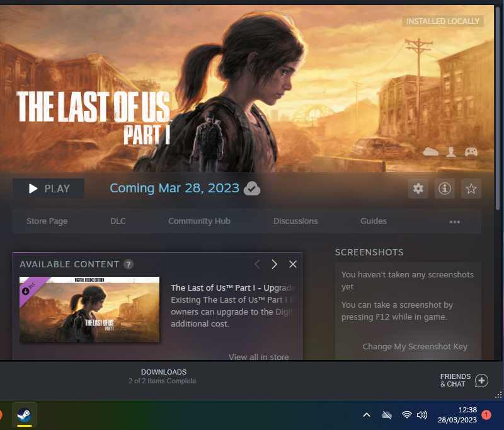Open the DLC tab
504x430 pixels.
(118, 221)
